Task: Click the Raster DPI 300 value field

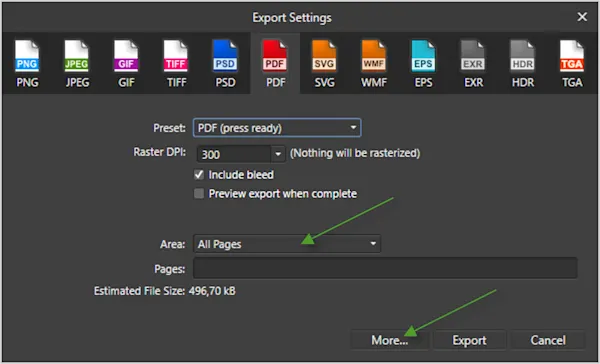Action: (x=234, y=154)
